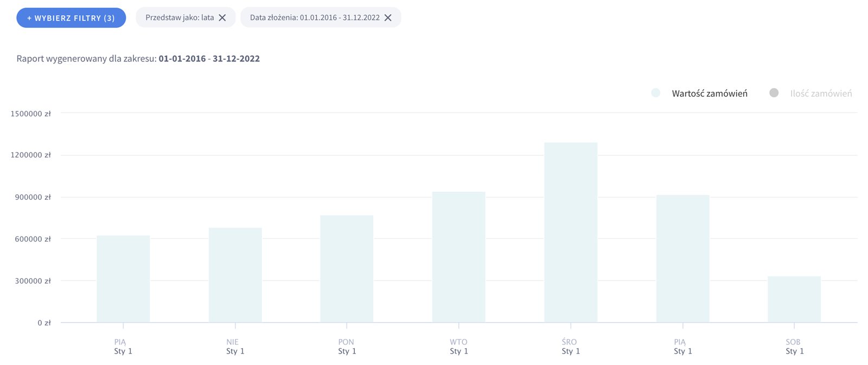This screenshot has width=868, height=365.
Task: Click the gray Ilość zamówień legend dot
Action: pos(774,93)
